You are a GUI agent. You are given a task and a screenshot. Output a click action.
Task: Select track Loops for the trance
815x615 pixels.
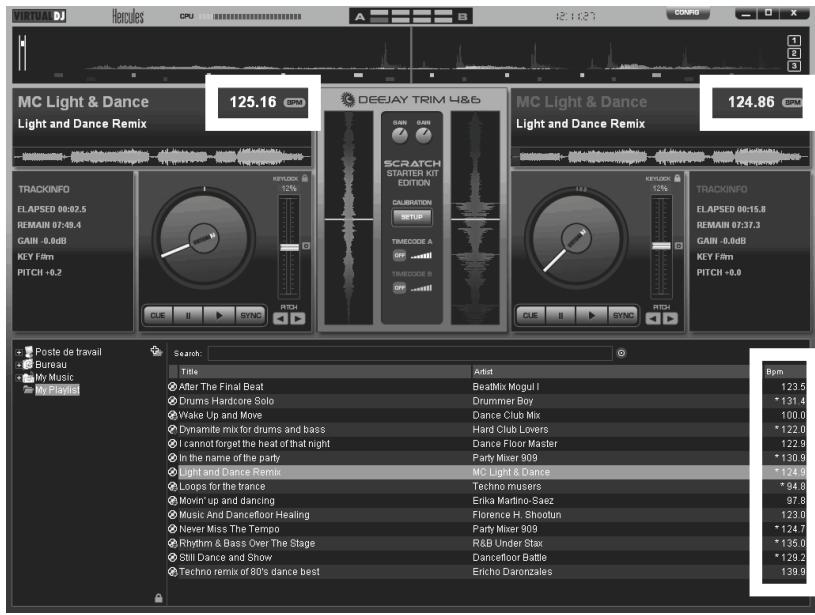[x=487, y=487]
